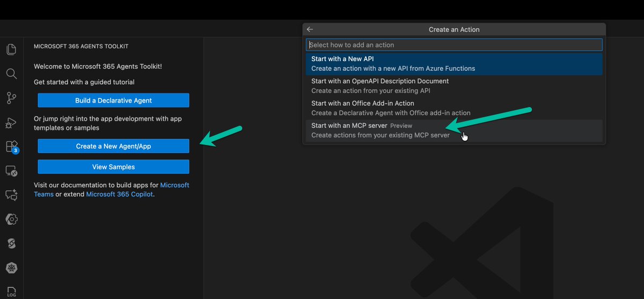Open the Remote Explorer view

coord(11,171)
